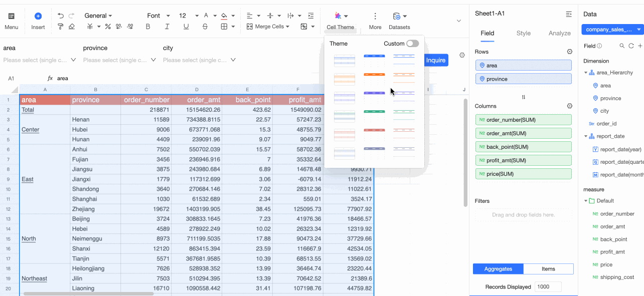The height and width of the screenshot is (296, 644).
Task: Open the More three-dot menu
Action: [375, 16]
